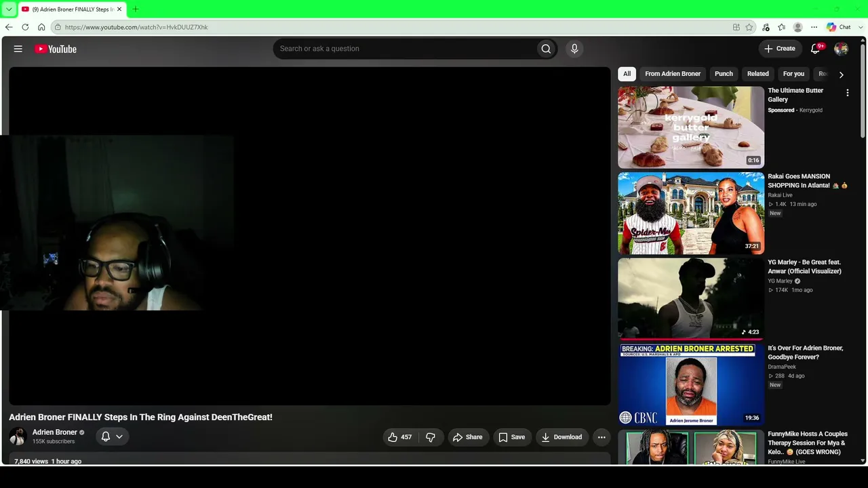The height and width of the screenshot is (488, 868).
Task: Open the browser favorites list
Action: (782, 27)
